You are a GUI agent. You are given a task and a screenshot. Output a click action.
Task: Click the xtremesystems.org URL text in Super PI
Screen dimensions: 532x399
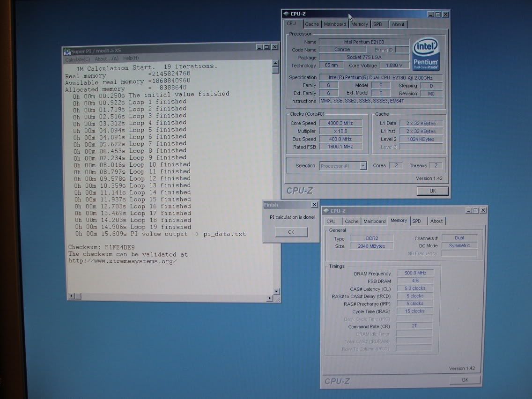point(123,261)
